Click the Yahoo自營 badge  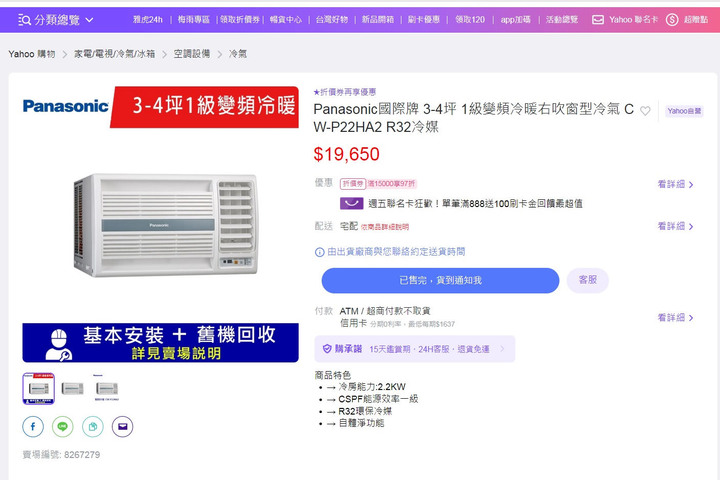(x=684, y=111)
